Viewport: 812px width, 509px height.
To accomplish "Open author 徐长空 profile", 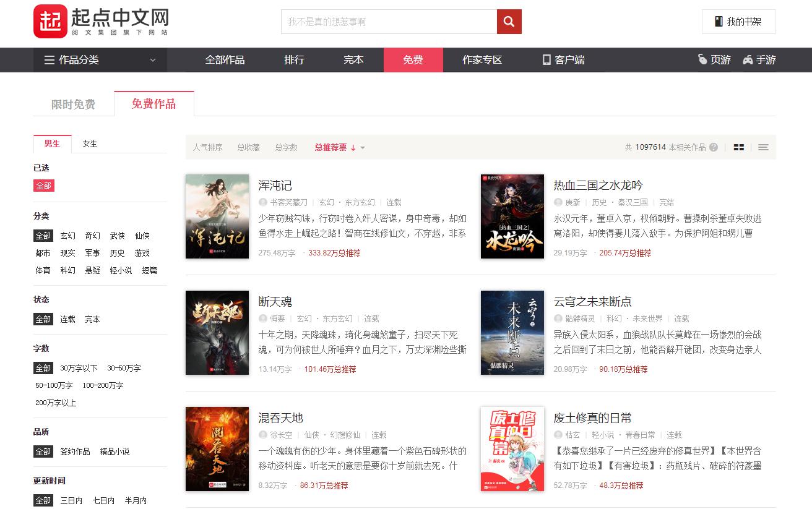I will coord(281,435).
